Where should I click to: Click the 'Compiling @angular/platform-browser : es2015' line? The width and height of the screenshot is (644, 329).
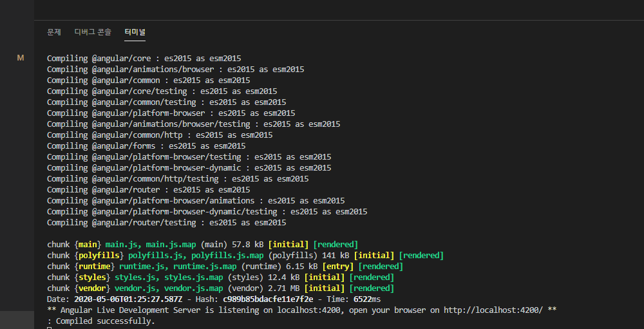coord(171,113)
